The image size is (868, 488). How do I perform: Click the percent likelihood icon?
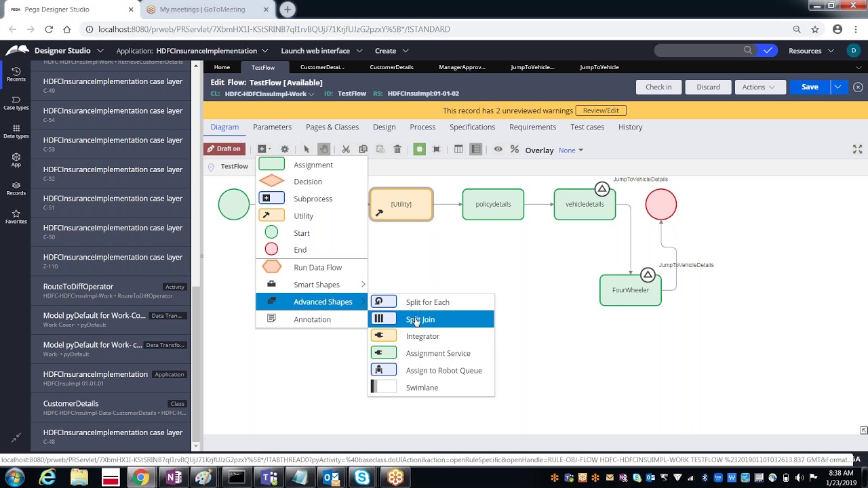pyautogui.click(x=515, y=149)
